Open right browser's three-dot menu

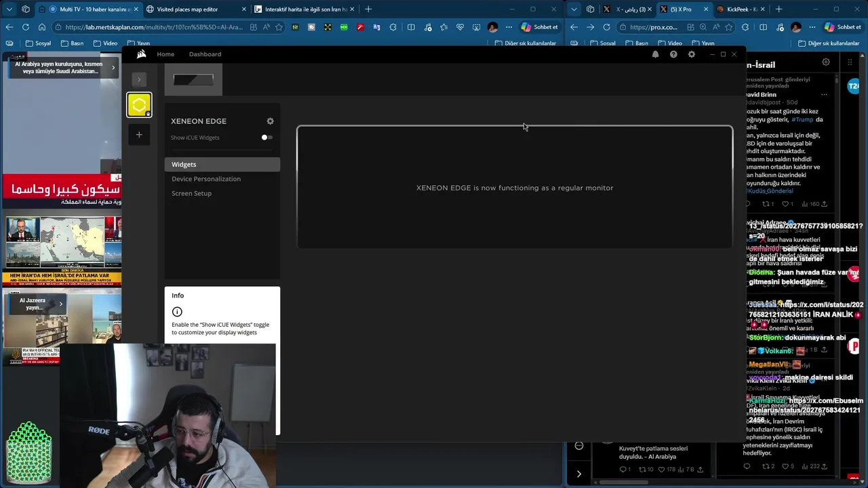812,27
